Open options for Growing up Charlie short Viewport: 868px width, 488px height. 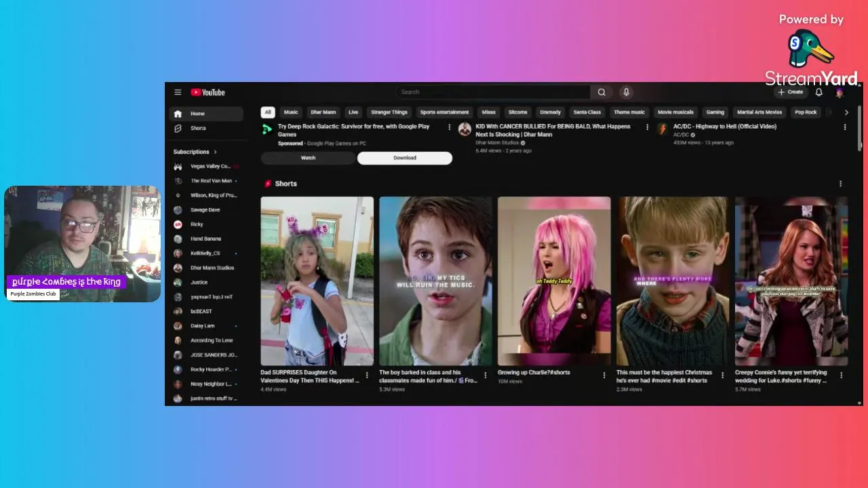604,375
